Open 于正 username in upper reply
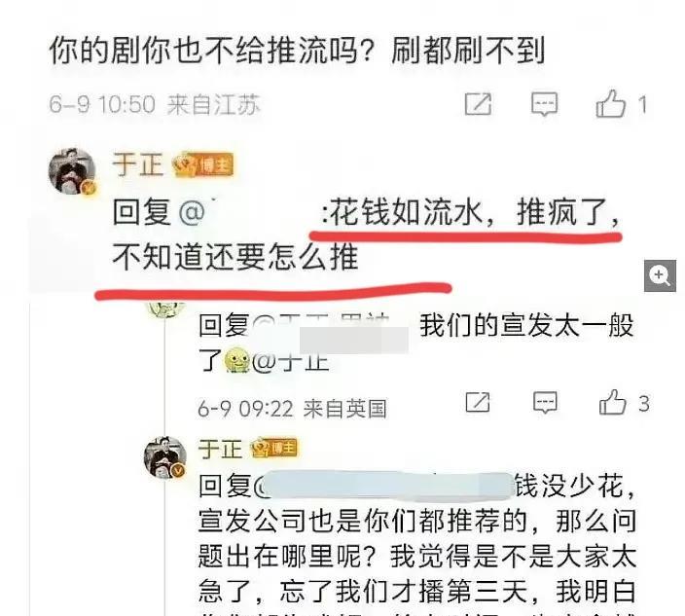Screen dimensions: 685x616 (x=137, y=164)
